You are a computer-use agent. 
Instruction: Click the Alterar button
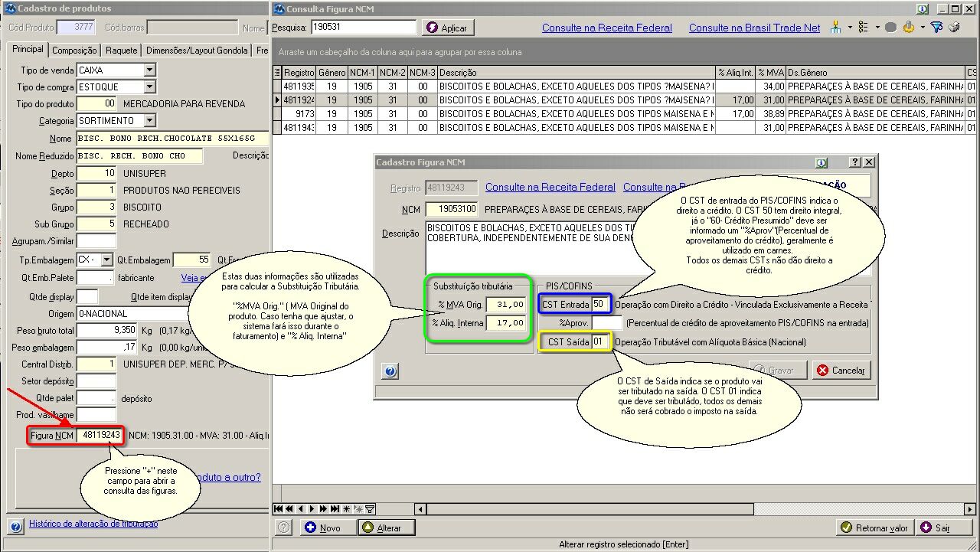(387, 528)
